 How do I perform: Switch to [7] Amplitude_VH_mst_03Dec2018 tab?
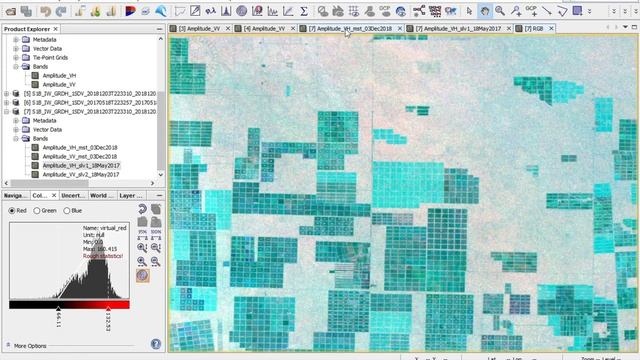pos(350,29)
